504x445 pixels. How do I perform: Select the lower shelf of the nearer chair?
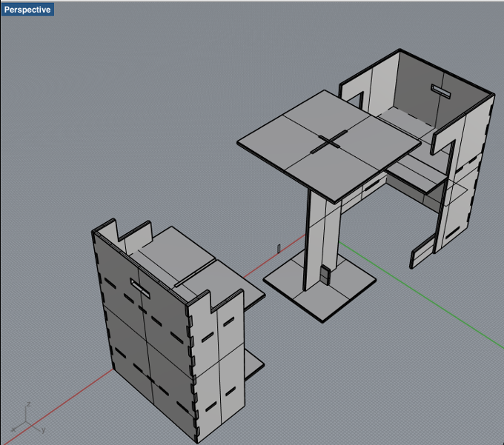(x=254, y=364)
